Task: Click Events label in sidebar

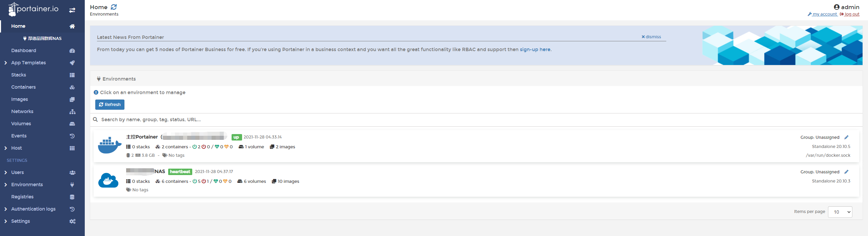Action: (19, 136)
